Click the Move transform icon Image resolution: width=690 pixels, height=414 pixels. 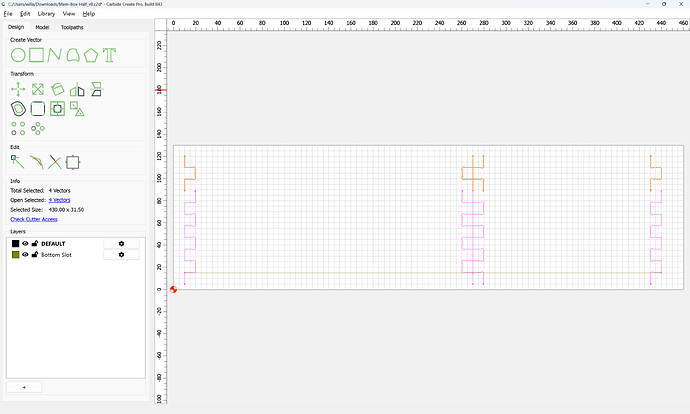tap(18, 89)
